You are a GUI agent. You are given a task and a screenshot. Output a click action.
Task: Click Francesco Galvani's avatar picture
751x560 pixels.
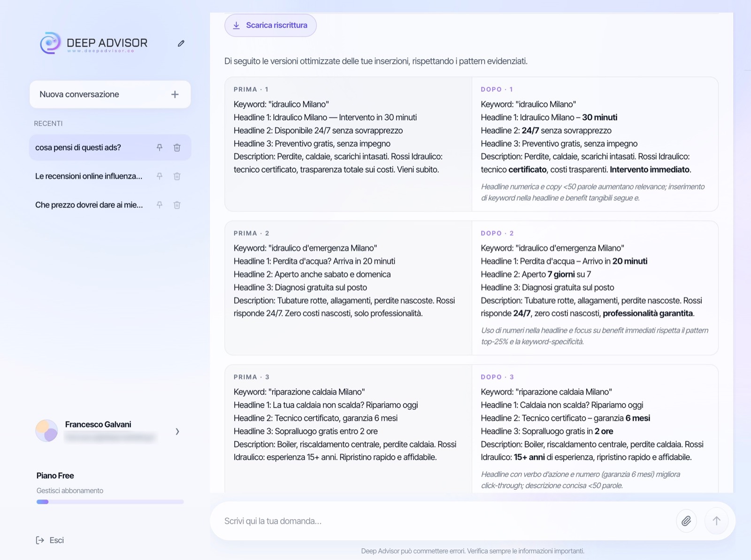point(46,431)
